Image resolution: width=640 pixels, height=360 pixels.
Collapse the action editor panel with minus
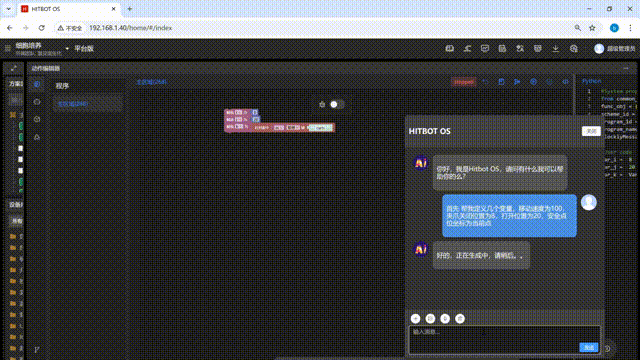click(x=626, y=68)
